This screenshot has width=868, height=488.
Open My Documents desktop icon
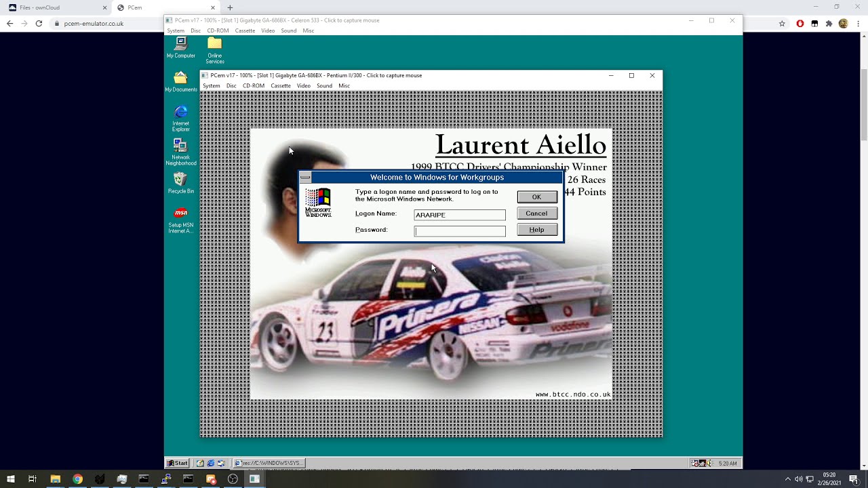click(180, 82)
